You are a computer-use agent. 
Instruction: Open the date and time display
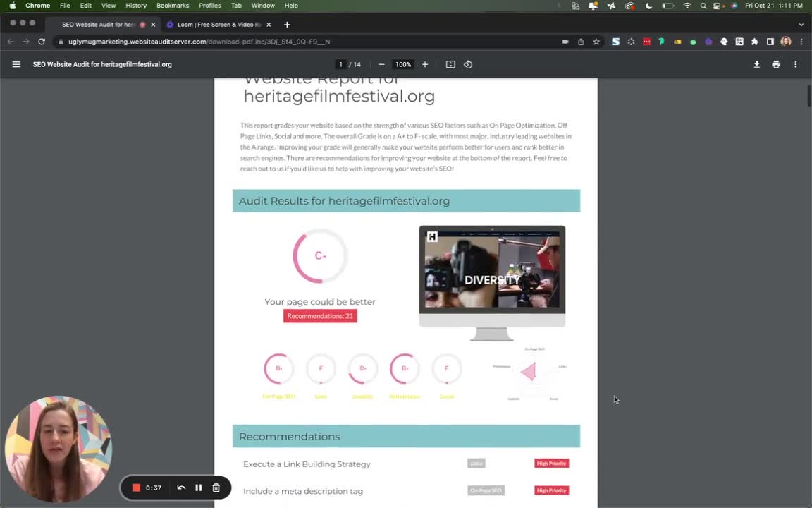pos(774,6)
